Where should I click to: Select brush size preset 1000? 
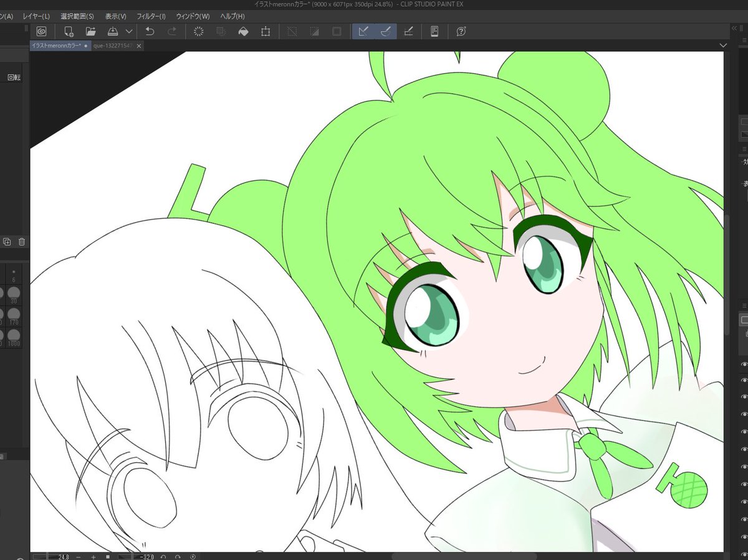point(13,337)
